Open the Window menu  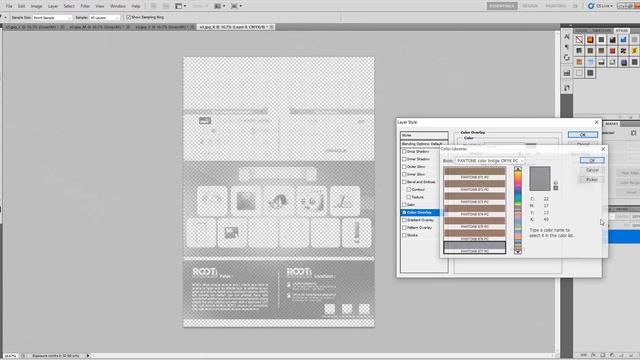coord(118,6)
